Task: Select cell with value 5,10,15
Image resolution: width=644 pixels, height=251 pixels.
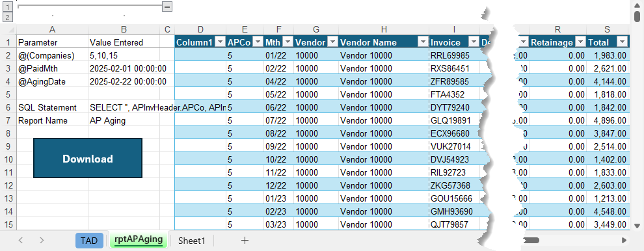Action: click(x=124, y=55)
